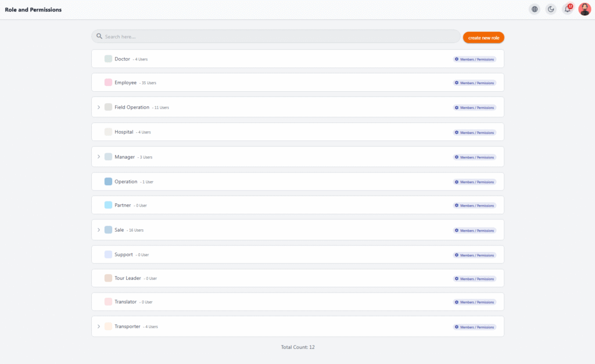Click the Support color swatch
Viewport: 595px width, 364px height.
click(108, 254)
